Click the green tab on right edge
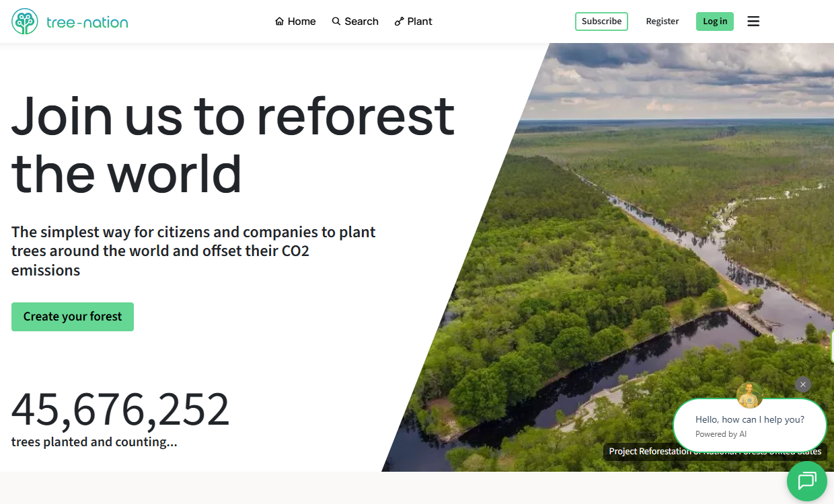Viewport: 834px width, 504px height. (x=832, y=346)
